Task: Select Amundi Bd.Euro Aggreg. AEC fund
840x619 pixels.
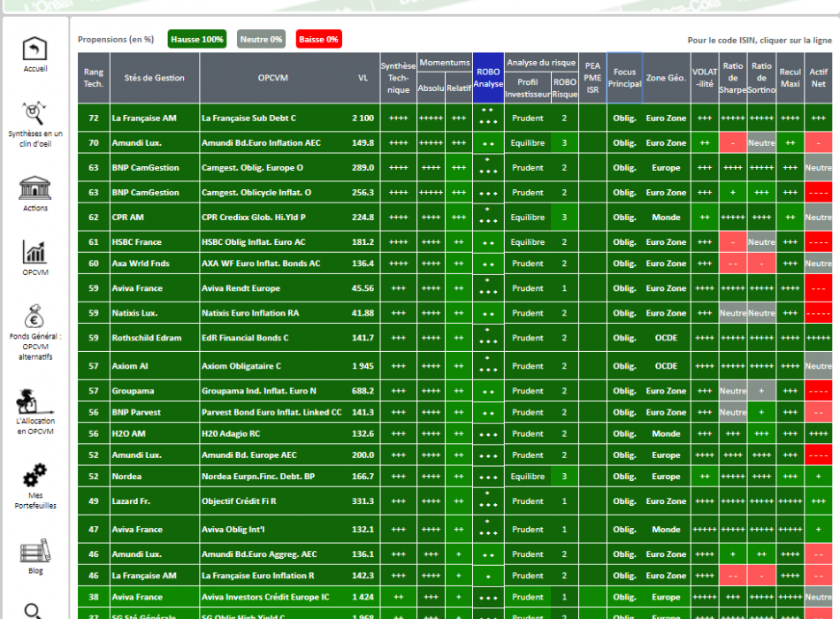Action: click(259, 554)
